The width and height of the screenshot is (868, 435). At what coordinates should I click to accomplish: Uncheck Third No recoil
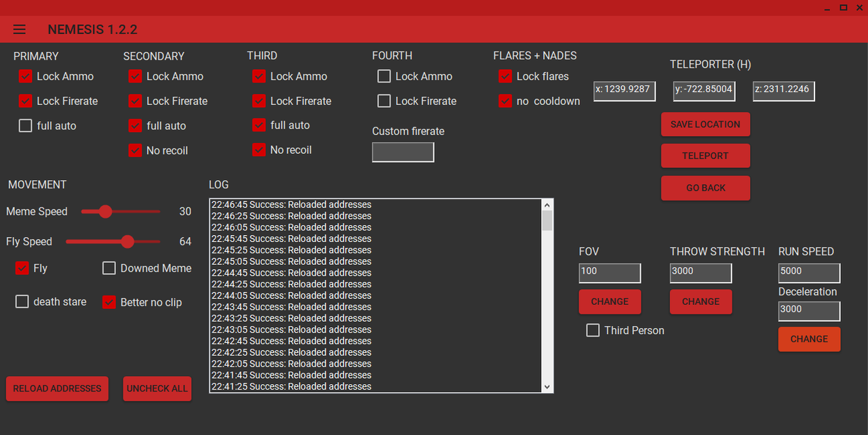coord(258,150)
